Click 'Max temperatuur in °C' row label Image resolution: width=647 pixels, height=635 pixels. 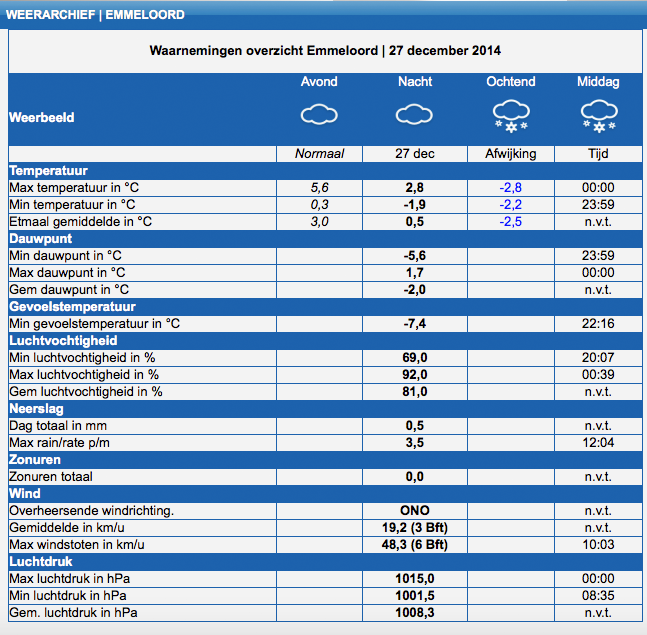[x=74, y=188]
